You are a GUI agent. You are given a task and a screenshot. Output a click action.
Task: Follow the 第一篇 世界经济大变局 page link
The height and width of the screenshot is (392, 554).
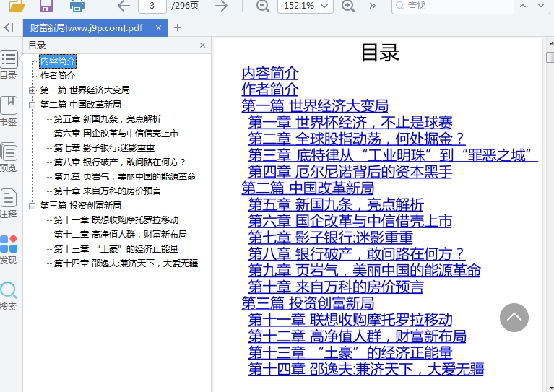[315, 106]
